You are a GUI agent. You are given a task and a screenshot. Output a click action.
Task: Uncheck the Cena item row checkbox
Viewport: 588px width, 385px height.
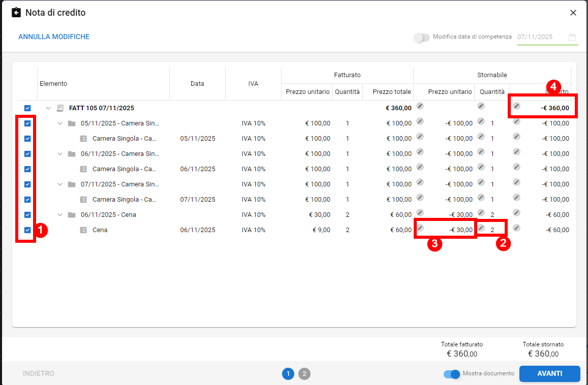(x=27, y=230)
